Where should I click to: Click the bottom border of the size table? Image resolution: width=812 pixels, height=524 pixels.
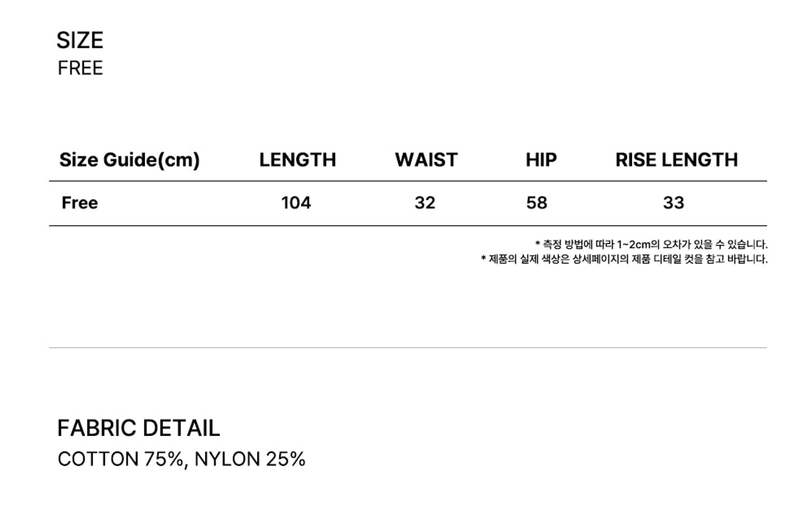point(408,226)
